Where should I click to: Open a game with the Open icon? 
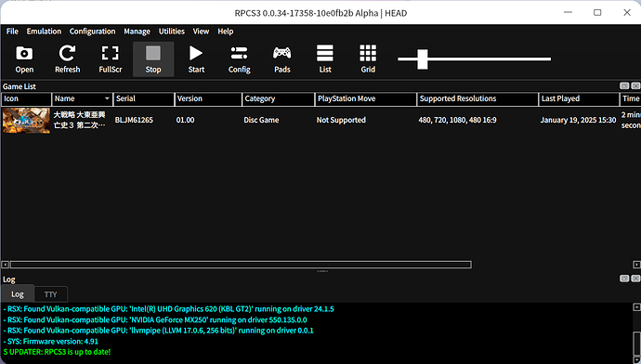tap(24, 59)
